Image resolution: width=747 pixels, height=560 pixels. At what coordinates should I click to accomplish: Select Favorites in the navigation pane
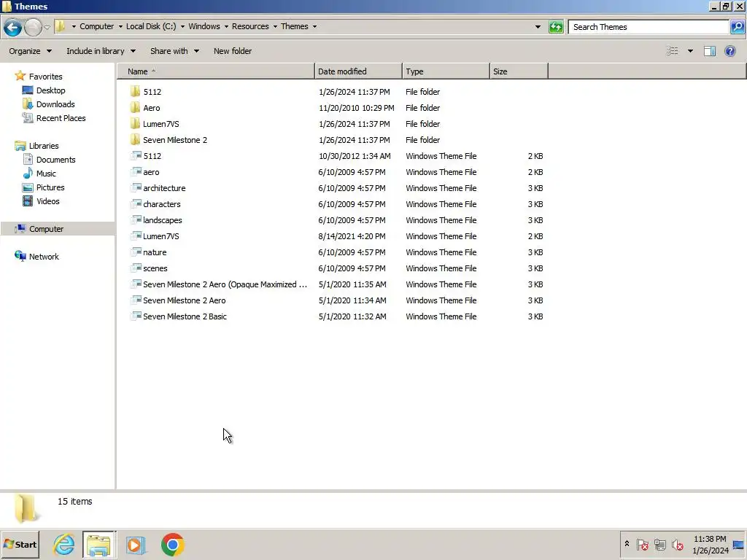(x=45, y=76)
